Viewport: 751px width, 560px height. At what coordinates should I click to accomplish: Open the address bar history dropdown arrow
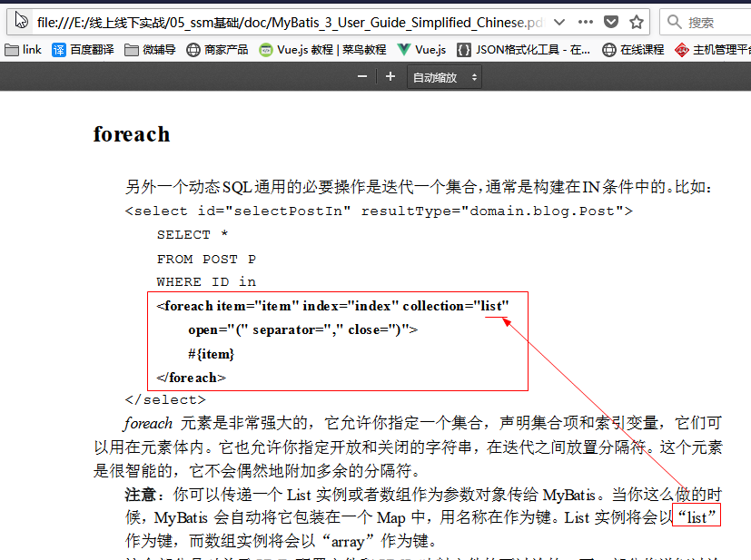pos(559,22)
